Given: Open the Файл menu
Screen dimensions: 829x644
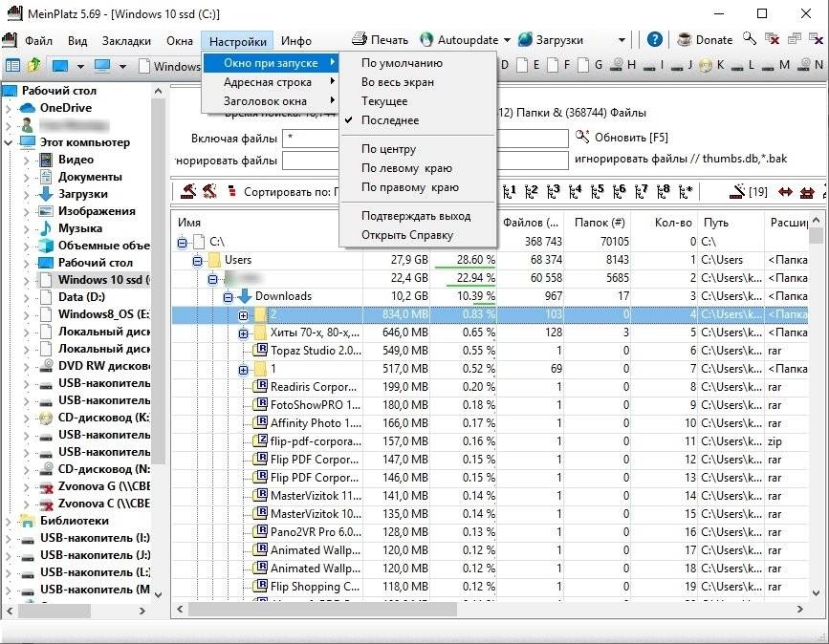Looking at the screenshot, I should 38,41.
